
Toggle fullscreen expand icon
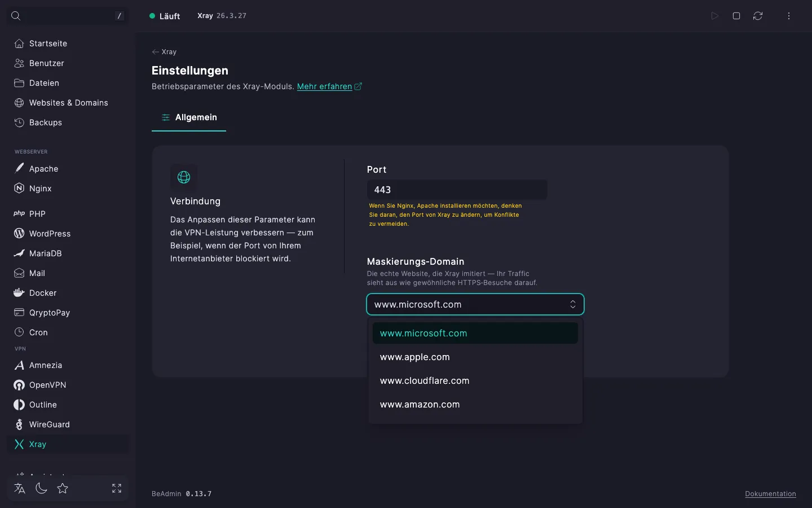point(117,488)
